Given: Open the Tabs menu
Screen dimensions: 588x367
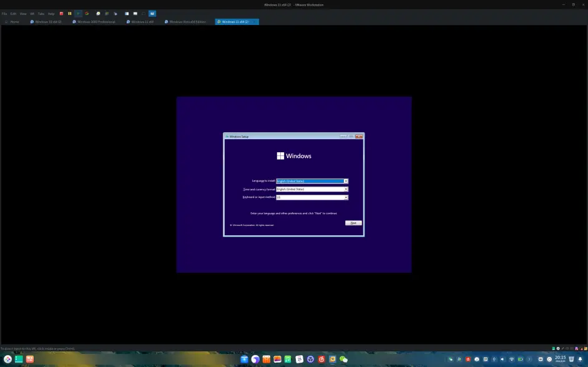Looking at the screenshot, I should [x=41, y=14].
